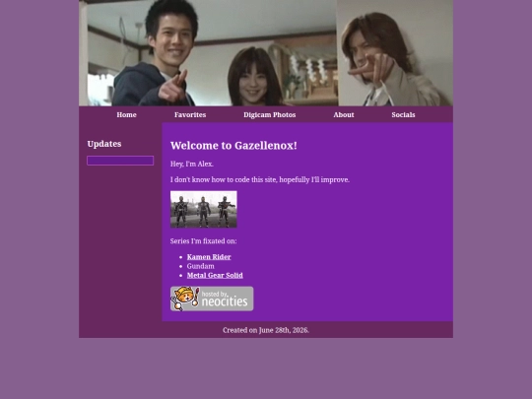
Task: Click the 'Updates' sidebar heading
Action: tap(104, 144)
